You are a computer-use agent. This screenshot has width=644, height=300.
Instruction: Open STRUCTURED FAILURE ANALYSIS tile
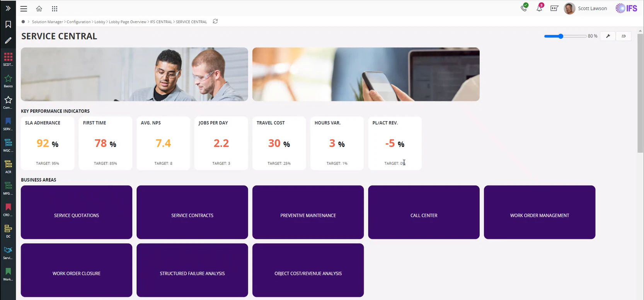[x=192, y=270]
